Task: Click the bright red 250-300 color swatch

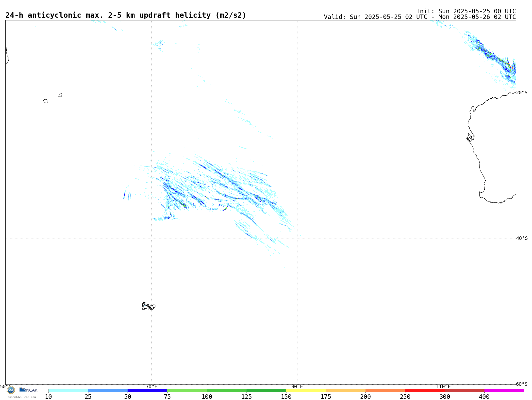Action: [x=425, y=391]
